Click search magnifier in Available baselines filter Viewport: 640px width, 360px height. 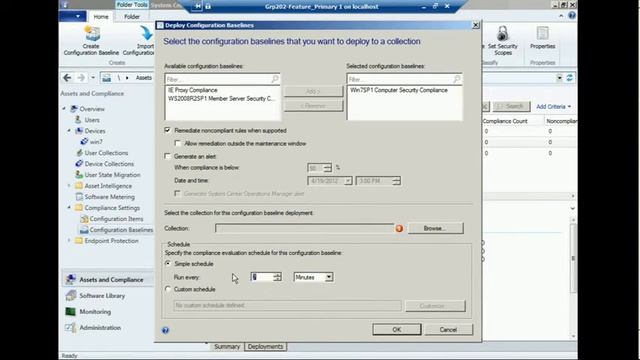coord(275,79)
